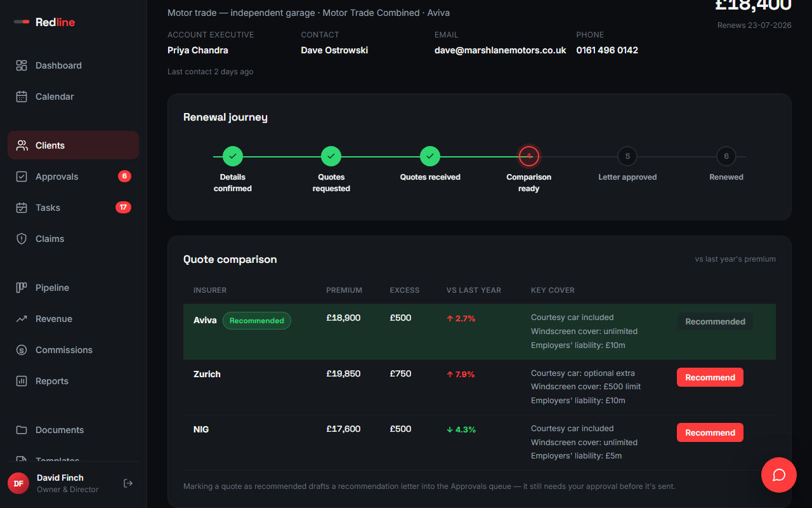Open Commissions page
812x508 pixels.
coord(73,350)
